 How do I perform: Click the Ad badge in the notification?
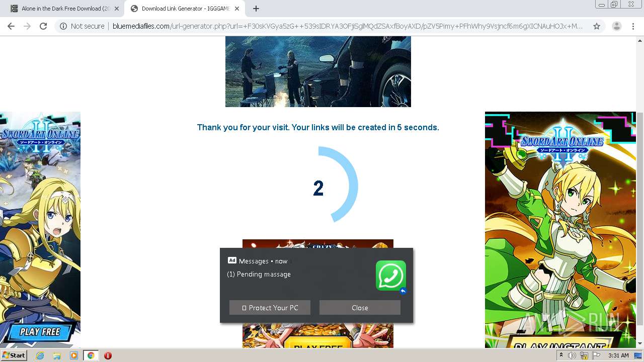[x=232, y=260]
